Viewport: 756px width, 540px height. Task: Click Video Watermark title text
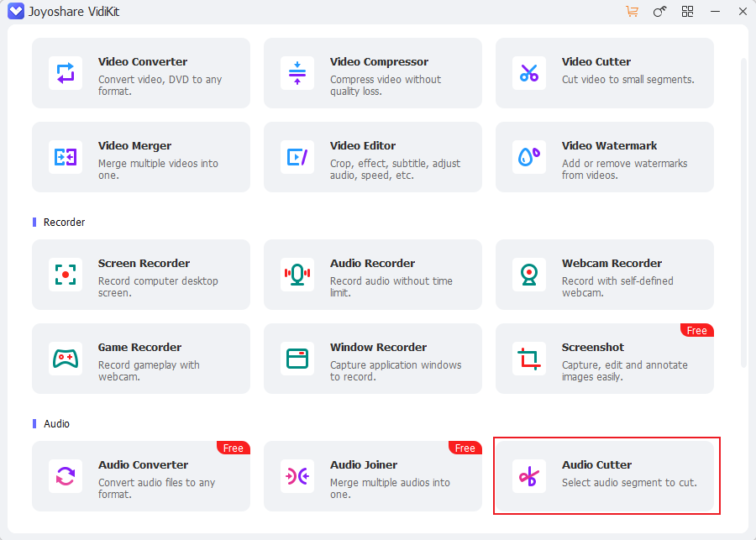(x=610, y=145)
